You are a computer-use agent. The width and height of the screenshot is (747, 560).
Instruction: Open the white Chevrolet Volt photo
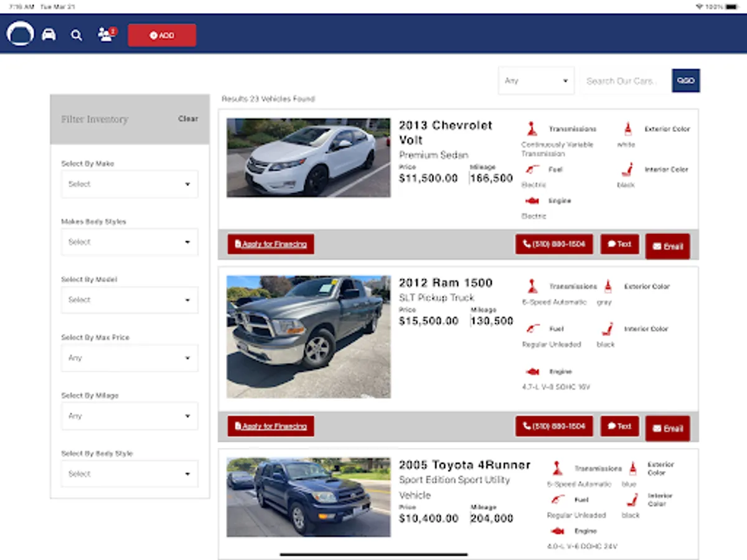pyautogui.click(x=309, y=158)
